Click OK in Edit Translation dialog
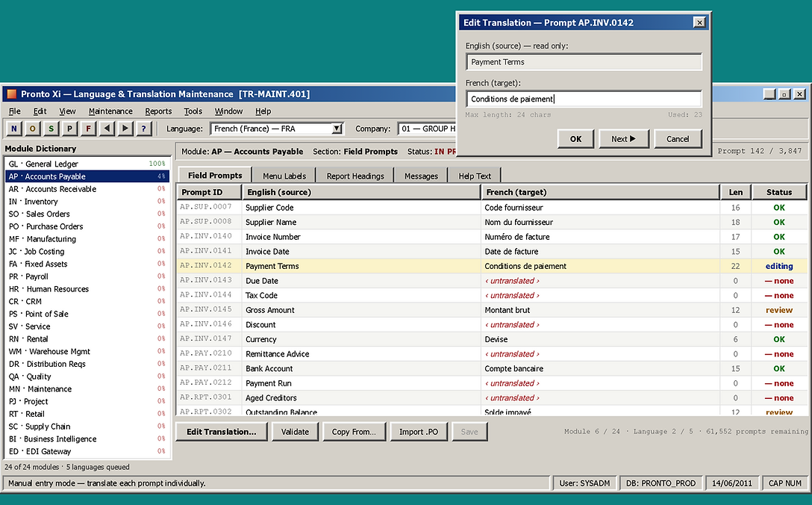Image resolution: width=812 pixels, height=505 pixels. [575, 139]
